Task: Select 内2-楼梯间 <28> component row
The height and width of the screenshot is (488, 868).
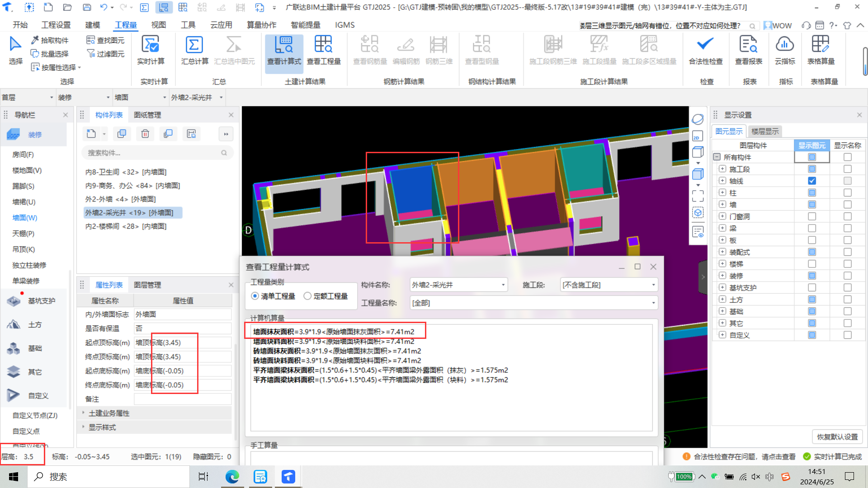Action: click(126, 226)
